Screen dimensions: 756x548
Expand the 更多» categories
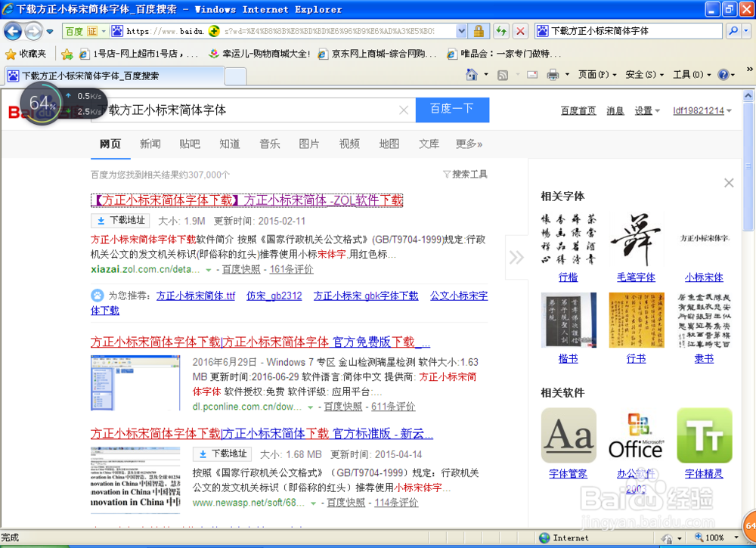(469, 144)
